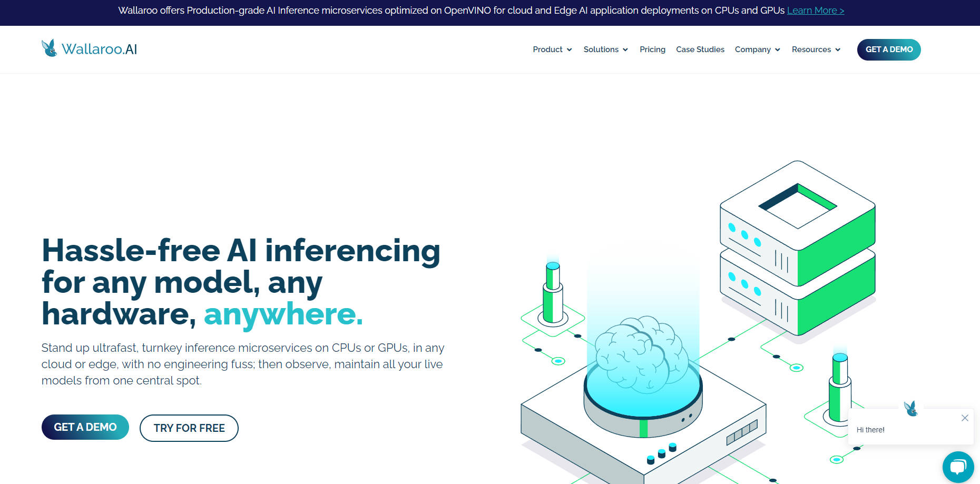Screen dimensions: 980x484
Task: Click the kangaroo avatar above chat popup
Action: click(910, 408)
